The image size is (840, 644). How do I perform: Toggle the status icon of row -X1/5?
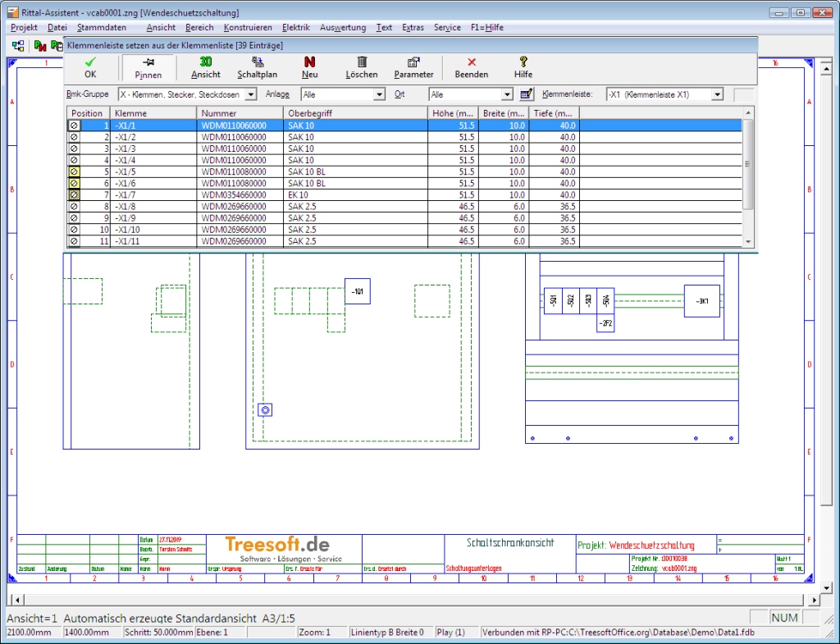(x=74, y=172)
